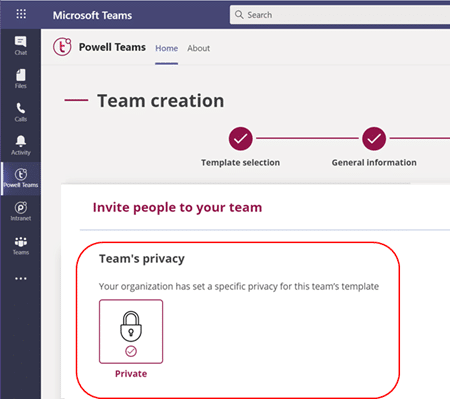The height and width of the screenshot is (399, 450).
Task: Click the organization privacy notice text
Action: tap(239, 286)
